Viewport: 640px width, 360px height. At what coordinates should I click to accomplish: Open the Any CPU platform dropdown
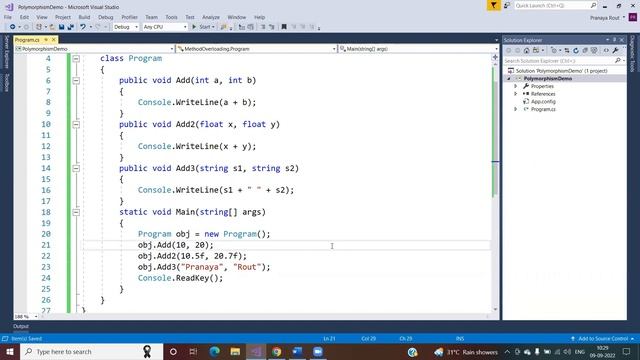click(x=165, y=27)
